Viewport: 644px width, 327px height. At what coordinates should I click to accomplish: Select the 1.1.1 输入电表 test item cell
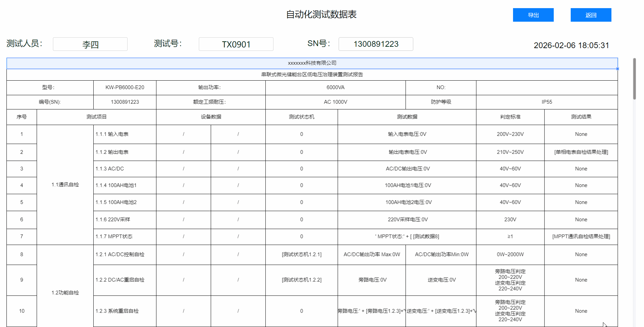[x=125, y=134]
